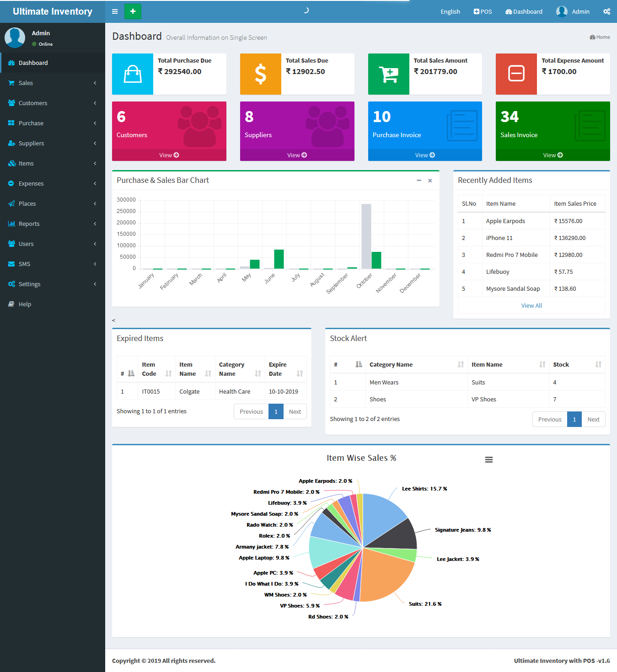Viewport: 617px width, 672px height.
Task: Click View All under Recently Added Items
Action: pyautogui.click(x=531, y=305)
